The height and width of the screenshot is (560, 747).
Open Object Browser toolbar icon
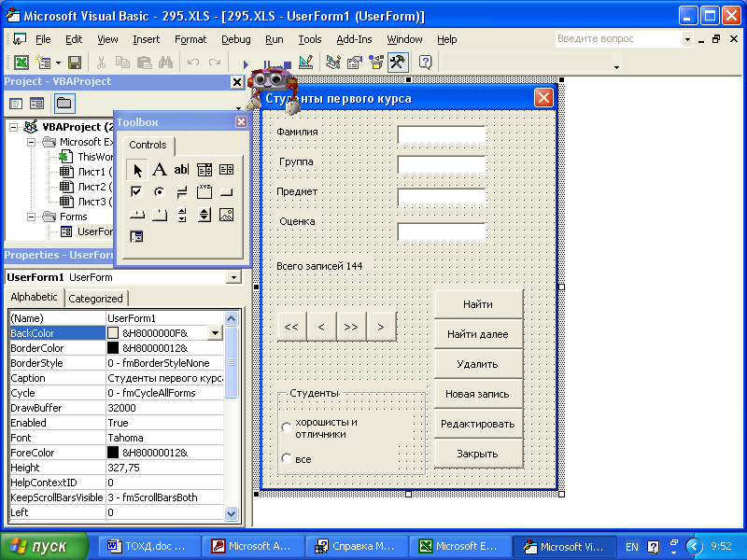pyautogui.click(x=376, y=62)
